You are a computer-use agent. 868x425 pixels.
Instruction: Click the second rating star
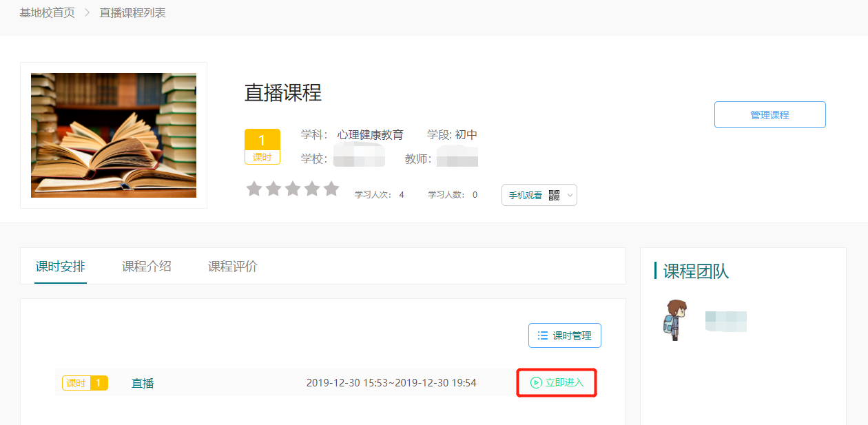pyautogui.click(x=273, y=189)
